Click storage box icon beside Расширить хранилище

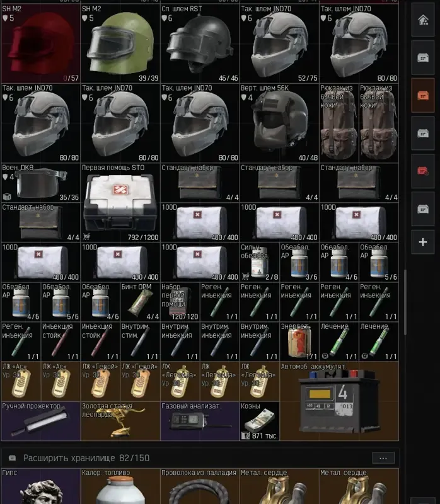[12, 458]
